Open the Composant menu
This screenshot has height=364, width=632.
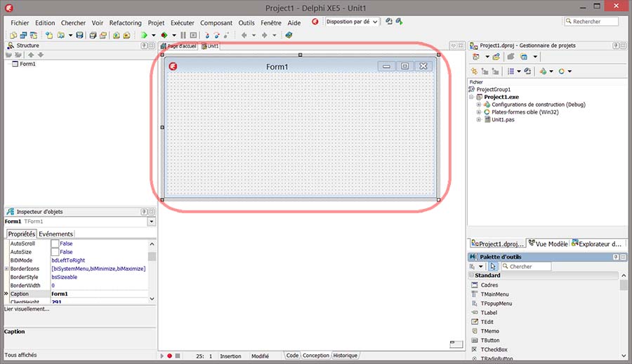(216, 23)
